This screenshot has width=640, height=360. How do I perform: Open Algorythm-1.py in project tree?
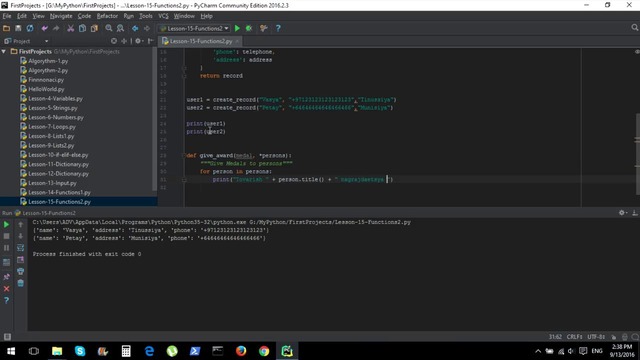click(48, 61)
